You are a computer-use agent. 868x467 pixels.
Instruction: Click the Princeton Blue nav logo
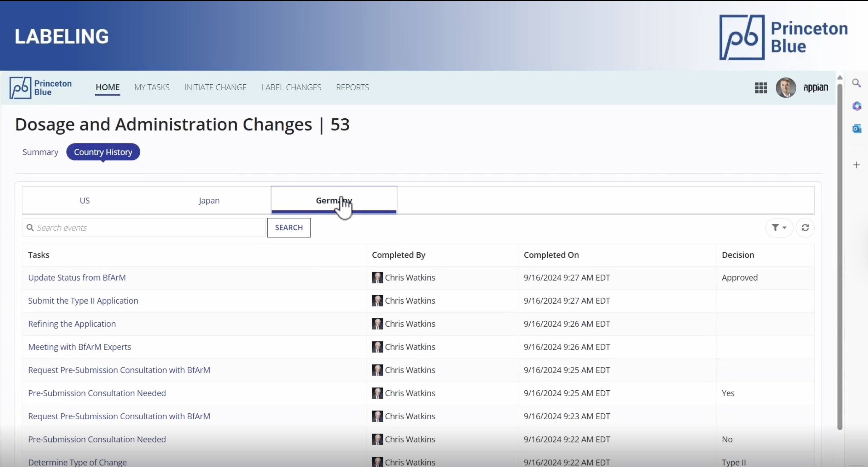[x=41, y=88]
